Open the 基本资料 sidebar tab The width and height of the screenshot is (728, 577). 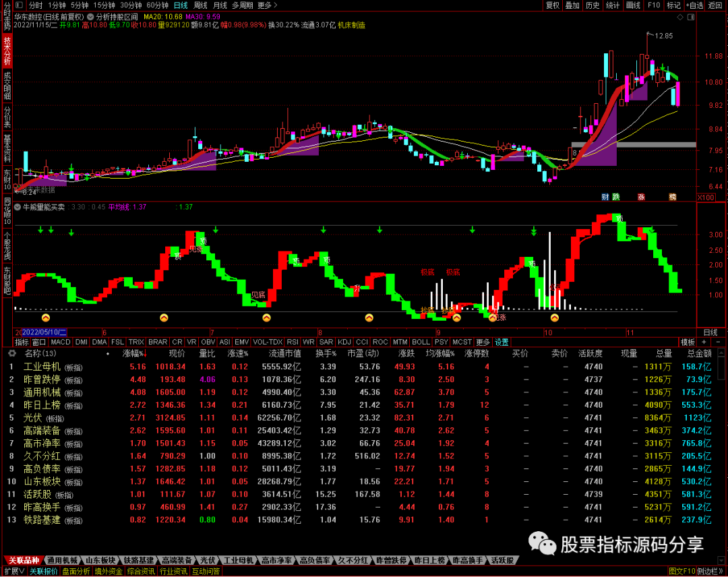point(7,148)
